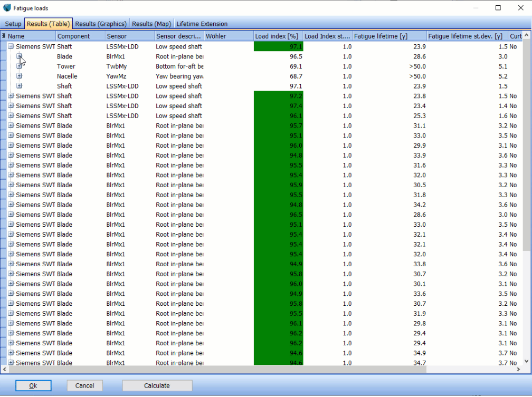The height and width of the screenshot is (397, 532).
Task: Expand the Siemens SWT Shaft row with load index 97.2
Action: click(x=11, y=96)
